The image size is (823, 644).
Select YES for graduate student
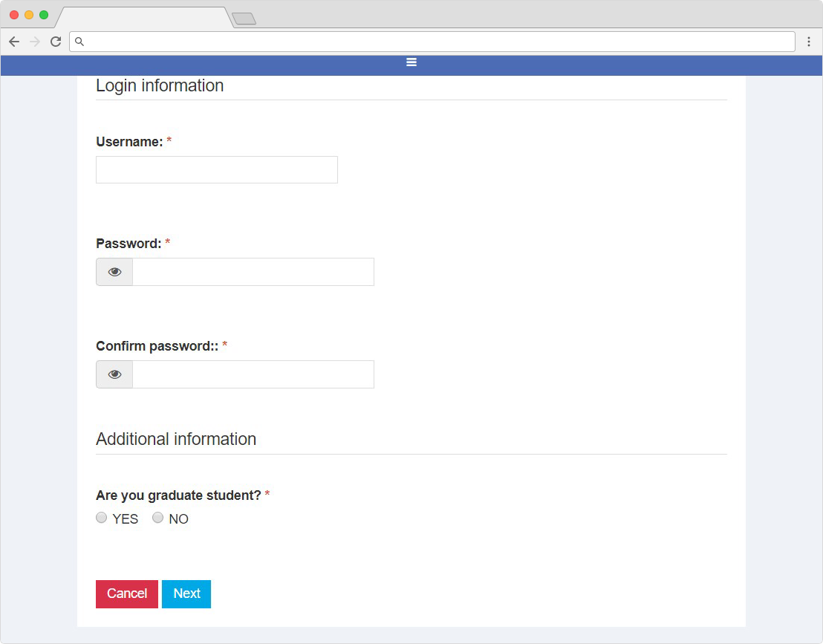tap(102, 518)
